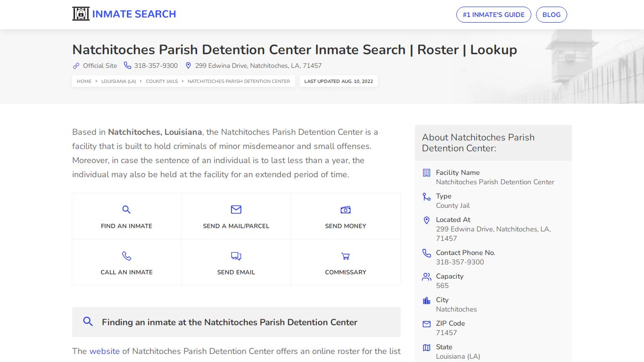Click the phone icon for Call an Inmate

coord(126,256)
